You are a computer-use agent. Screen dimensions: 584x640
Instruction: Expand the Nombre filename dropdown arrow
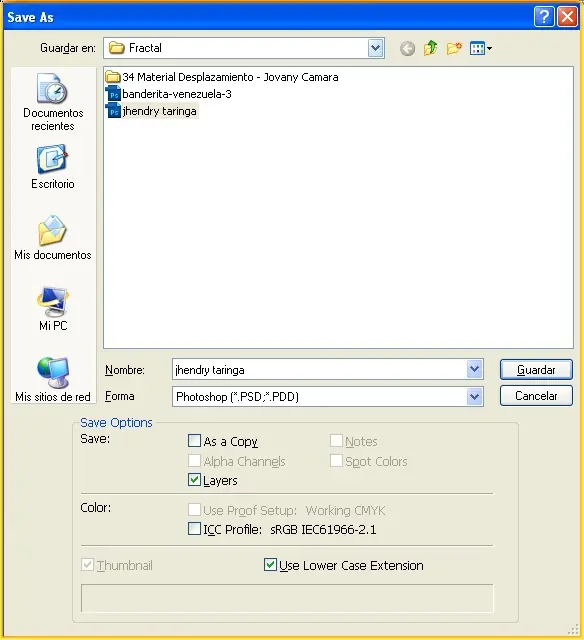click(x=474, y=369)
